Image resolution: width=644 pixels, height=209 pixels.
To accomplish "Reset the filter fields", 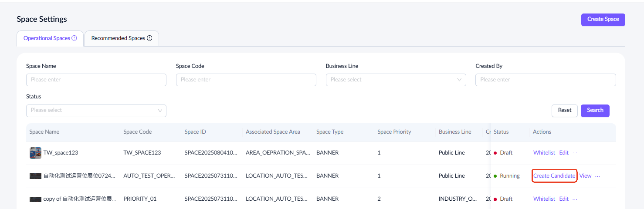I will tap(564, 111).
